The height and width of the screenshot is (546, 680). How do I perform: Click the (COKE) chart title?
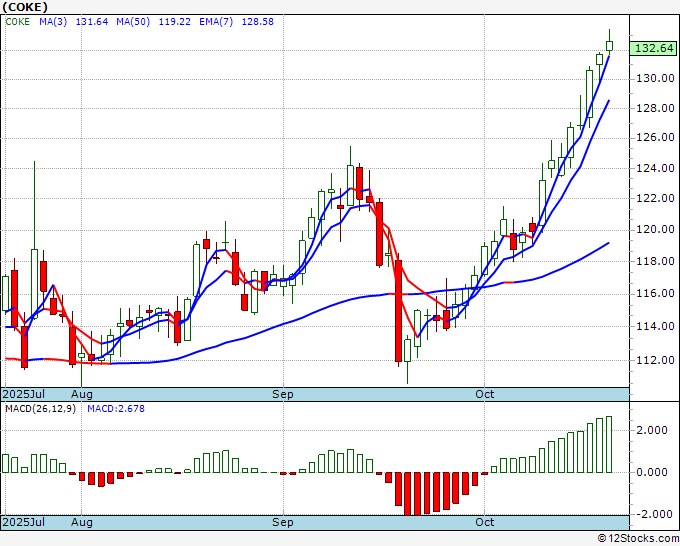25,7
